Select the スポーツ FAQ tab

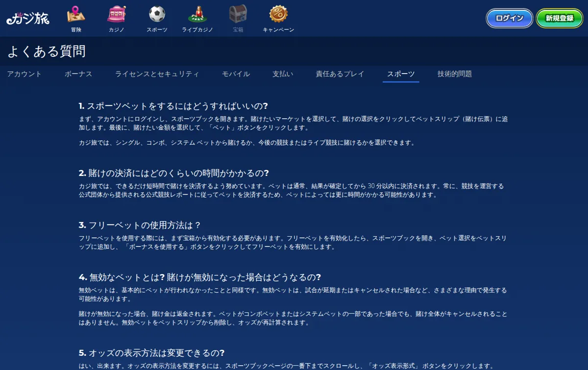point(401,74)
